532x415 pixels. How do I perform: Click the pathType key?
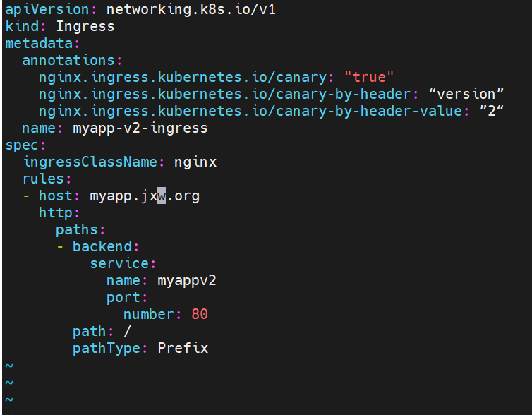click(107, 349)
